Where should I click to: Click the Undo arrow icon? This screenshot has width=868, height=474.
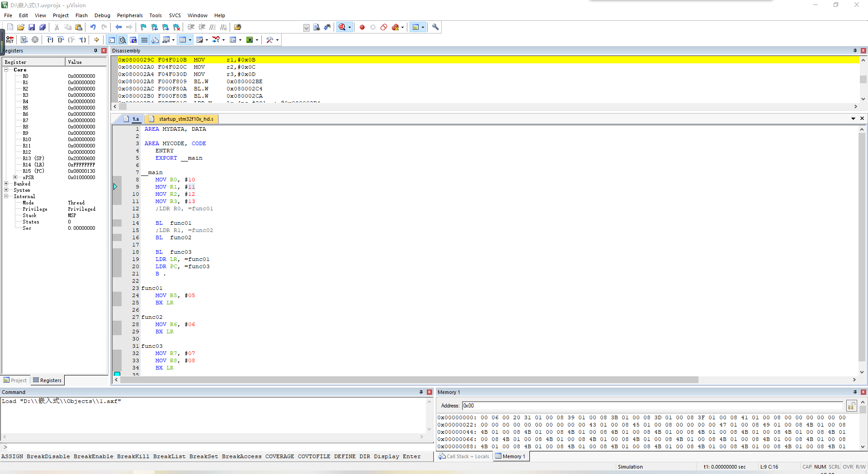[x=93, y=27]
